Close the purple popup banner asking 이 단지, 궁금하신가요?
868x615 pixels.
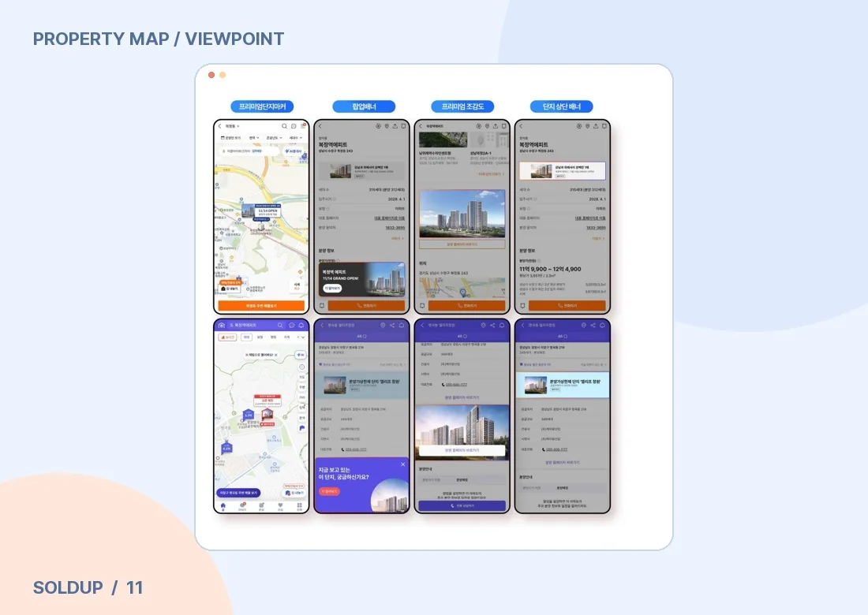(402, 464)
